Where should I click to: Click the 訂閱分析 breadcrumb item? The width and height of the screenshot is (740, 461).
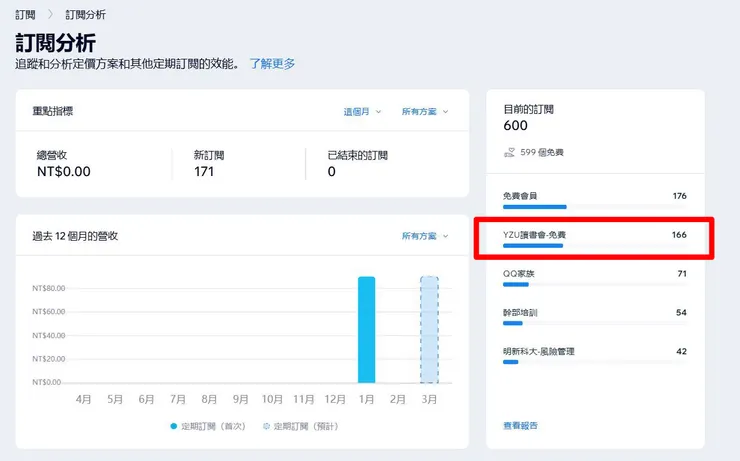[85, 15]
